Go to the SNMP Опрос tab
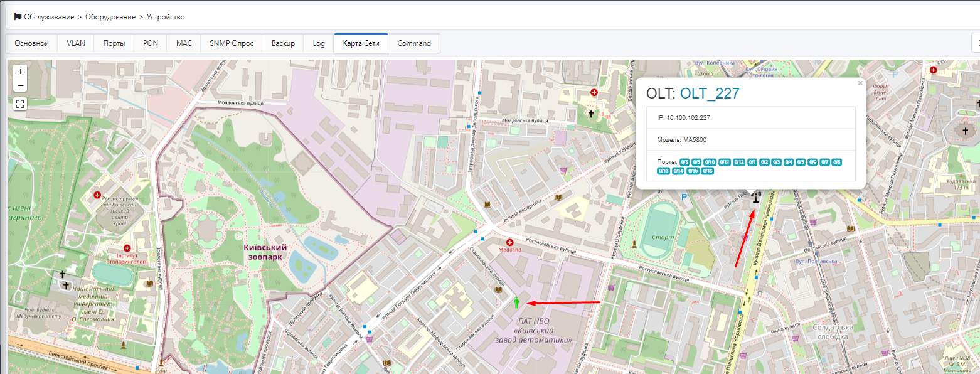Image resolution: width=980 pixels, height=374 pixels. pos(231,43)
